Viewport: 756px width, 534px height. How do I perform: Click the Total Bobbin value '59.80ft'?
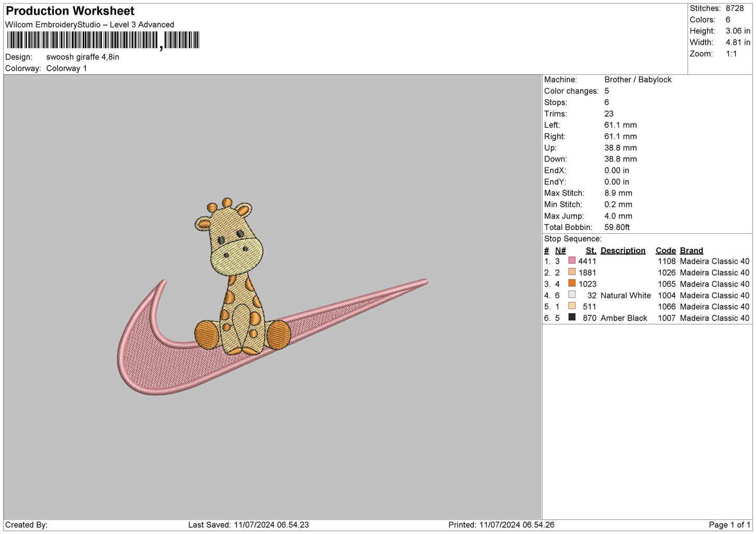[x=617, y=227]
